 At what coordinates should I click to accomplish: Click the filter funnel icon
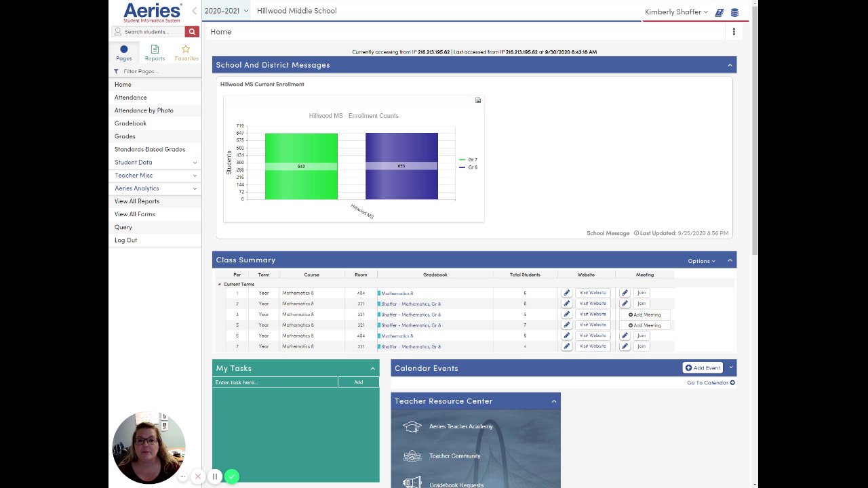pos(116,71)
